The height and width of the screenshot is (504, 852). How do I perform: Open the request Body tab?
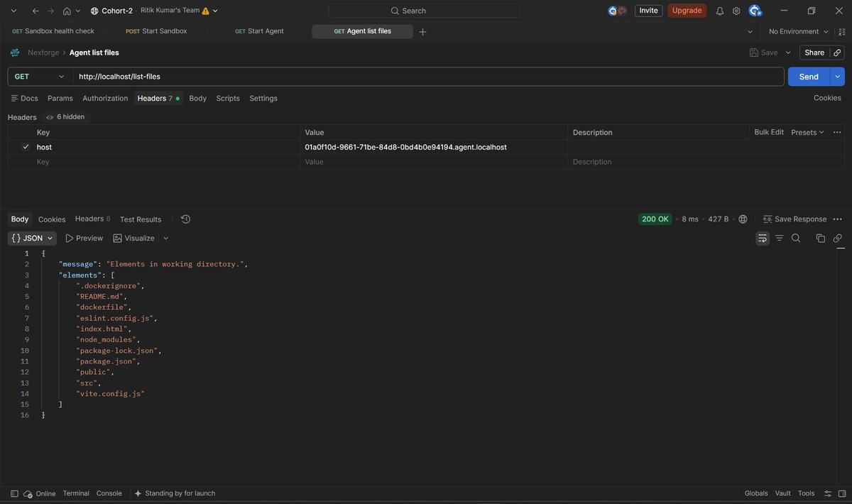point(197,99)
